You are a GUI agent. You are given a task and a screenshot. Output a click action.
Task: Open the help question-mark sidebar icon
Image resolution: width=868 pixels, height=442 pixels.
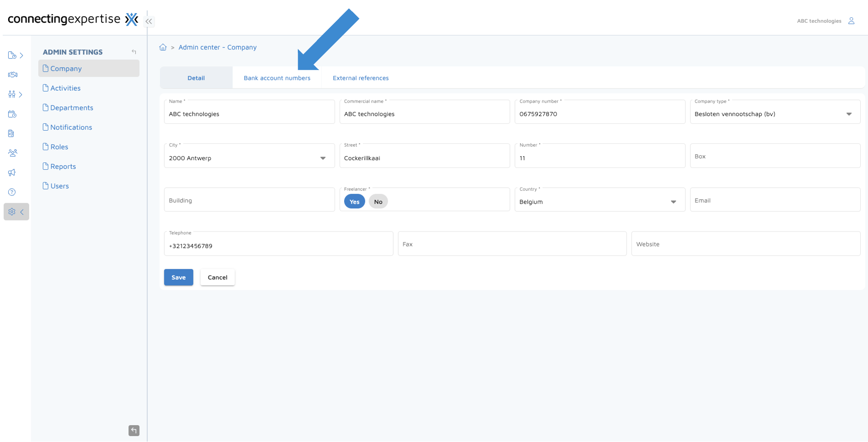[x=12, y=192]
